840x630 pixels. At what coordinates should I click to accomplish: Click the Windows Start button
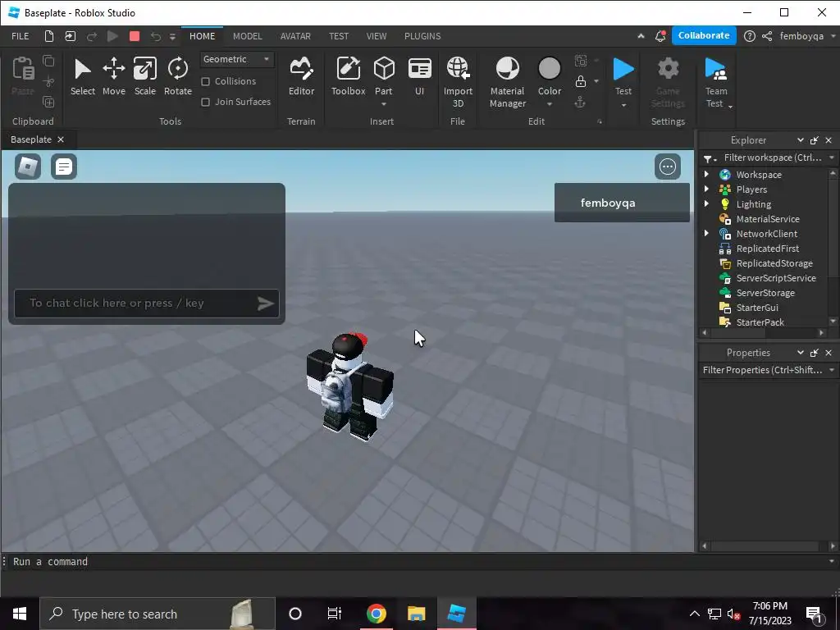20,614
